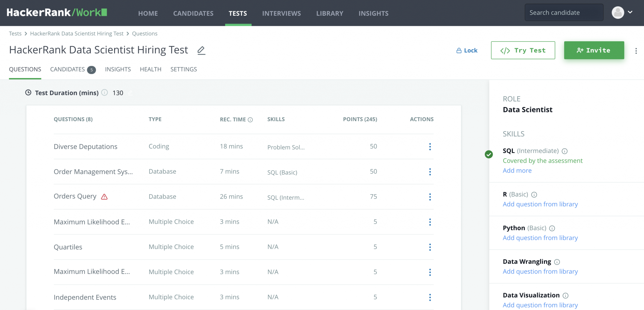644x310 pixels.
Task: Click the CANDIDATES tab badge showing 5
Action: (91, 70)
